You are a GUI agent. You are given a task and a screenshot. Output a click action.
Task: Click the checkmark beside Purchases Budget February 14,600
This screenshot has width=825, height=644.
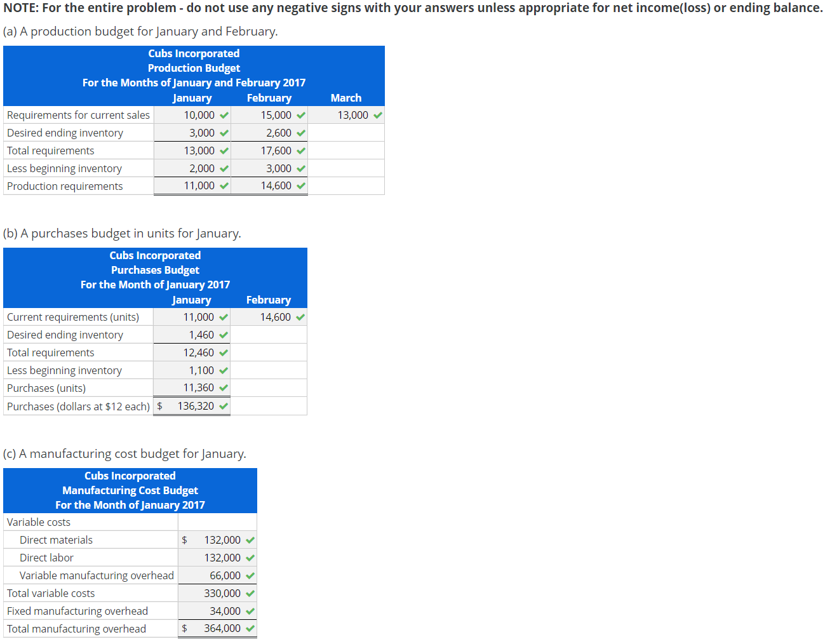(x=300, y=318)
